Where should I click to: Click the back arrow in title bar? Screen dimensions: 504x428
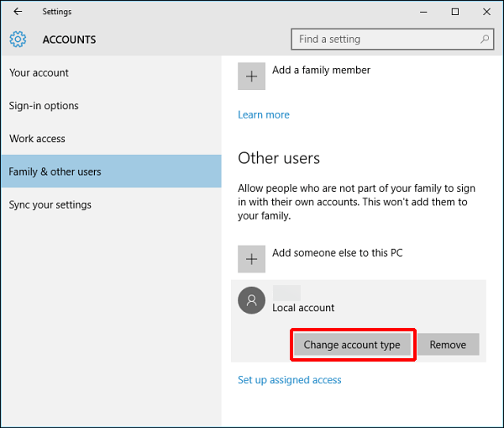tap(18, 12)
